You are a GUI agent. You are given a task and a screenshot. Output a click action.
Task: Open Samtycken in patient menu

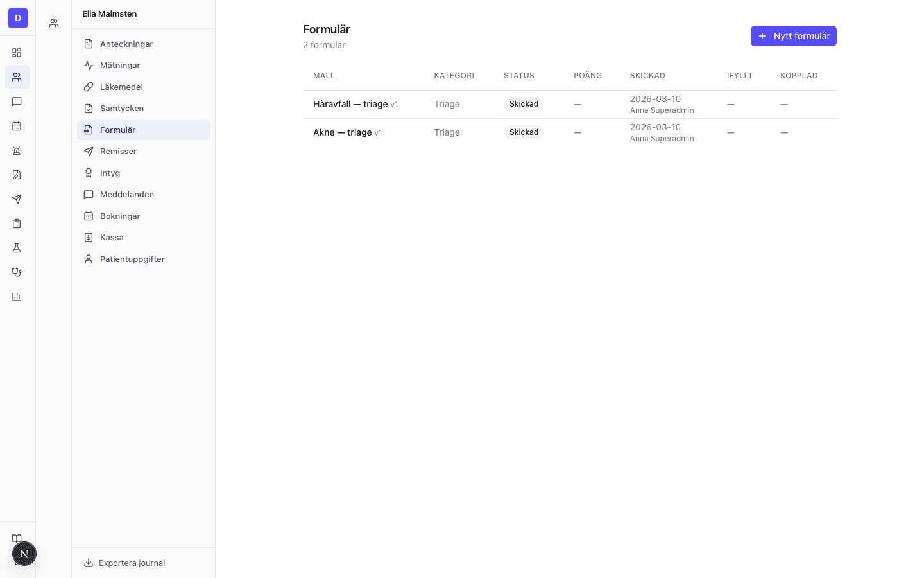point(122,109)
